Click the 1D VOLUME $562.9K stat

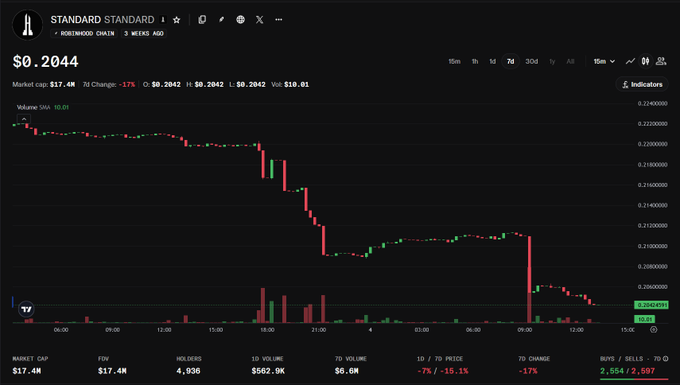(x=268, y=365)
